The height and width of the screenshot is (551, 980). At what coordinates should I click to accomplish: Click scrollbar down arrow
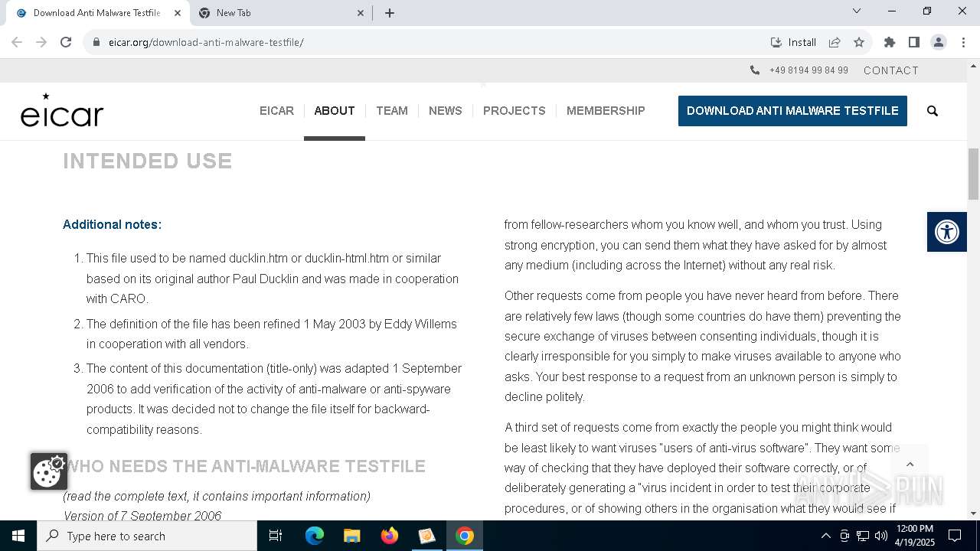pyautogui.click(x=974, y=514)
